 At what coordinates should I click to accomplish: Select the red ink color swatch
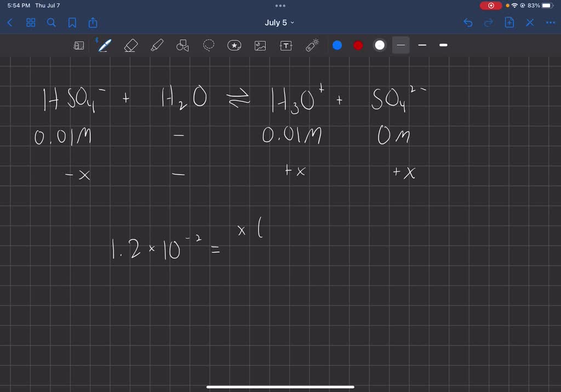tap(358, 45)
